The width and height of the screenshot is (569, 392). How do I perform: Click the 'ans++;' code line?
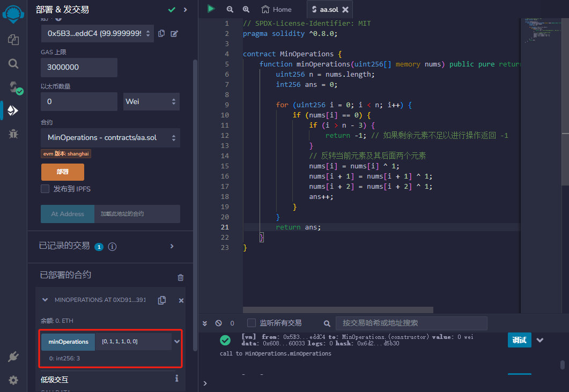point(321,197)
